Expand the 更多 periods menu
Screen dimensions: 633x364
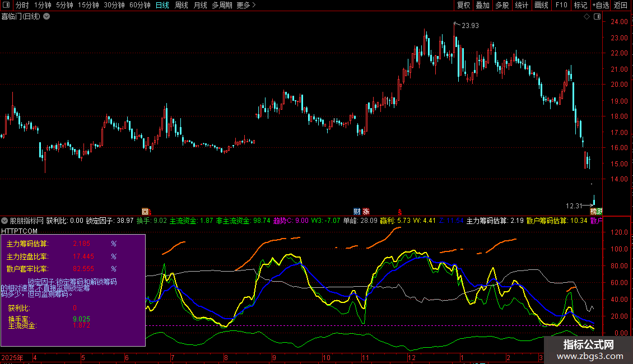pos(246,6)
